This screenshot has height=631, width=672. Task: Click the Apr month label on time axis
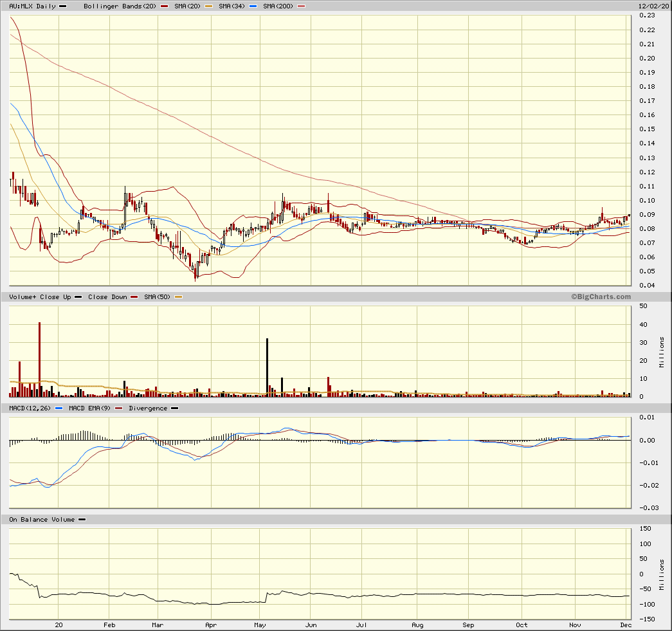point(211,625)
